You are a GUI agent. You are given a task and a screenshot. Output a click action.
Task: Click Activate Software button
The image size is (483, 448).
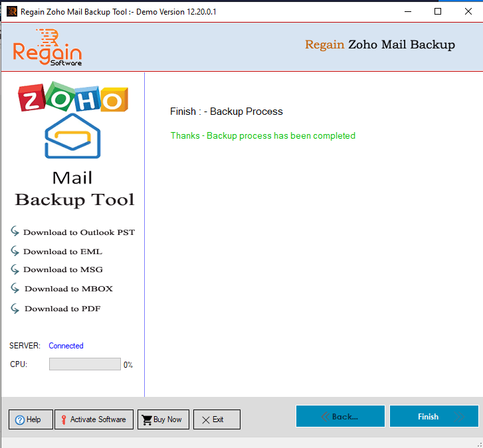tap(94, 419)
